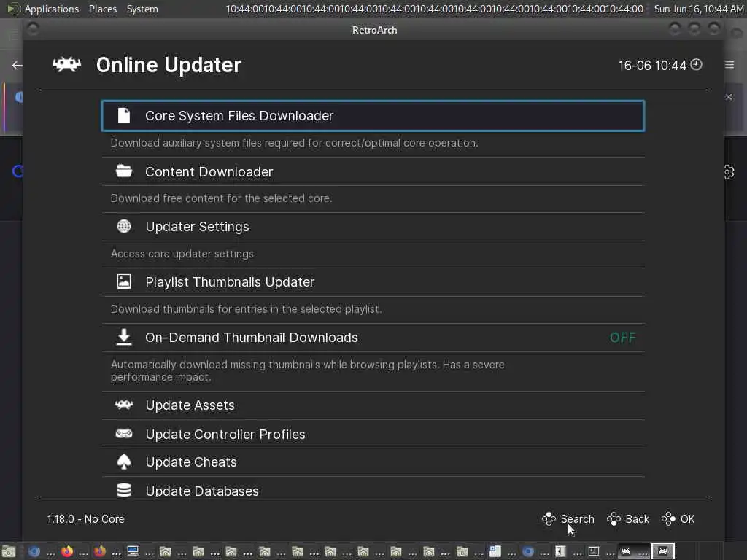Click the show desktop icon in the taskbar
Screen dimensions: 747x560
pyautogui.click(x=9, y=551)
